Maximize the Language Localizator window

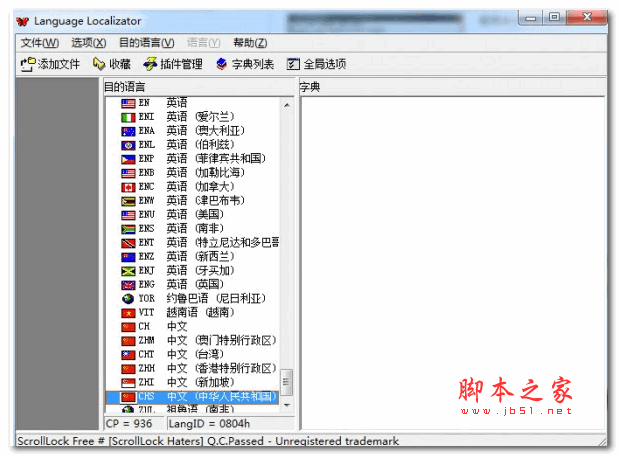tap(554, 17)
